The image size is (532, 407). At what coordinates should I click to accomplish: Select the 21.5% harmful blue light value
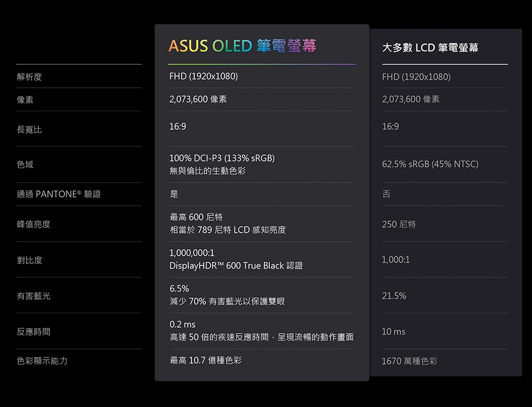point(394,296)
